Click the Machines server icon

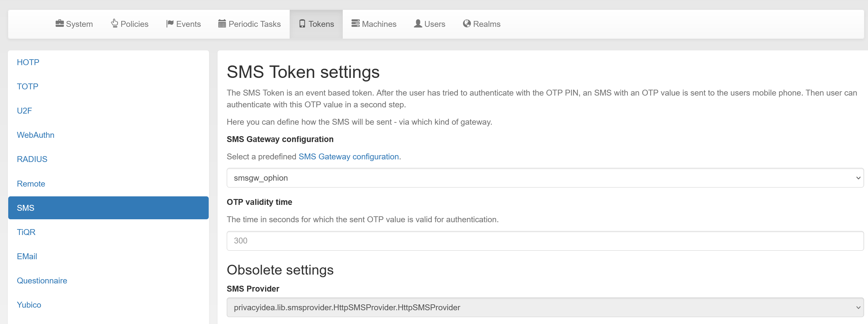point(356,23)
